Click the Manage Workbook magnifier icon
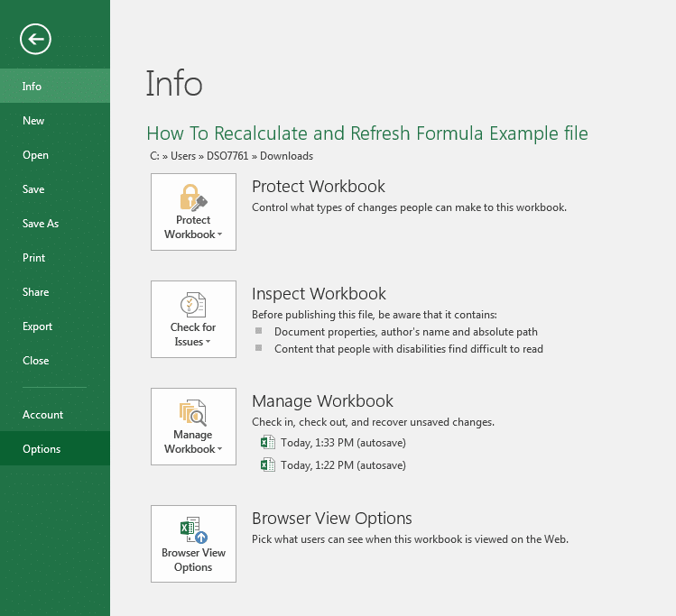 (x=193, y=413)
